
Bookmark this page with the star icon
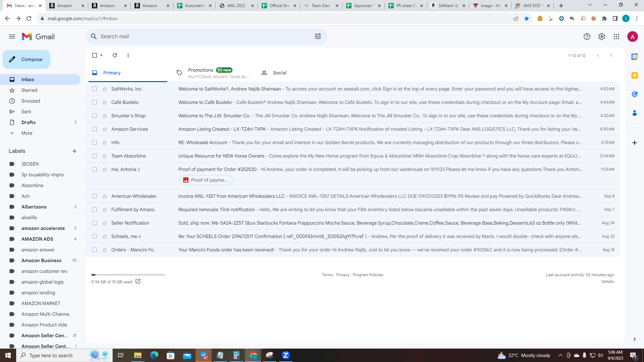[x=527, y=18]
